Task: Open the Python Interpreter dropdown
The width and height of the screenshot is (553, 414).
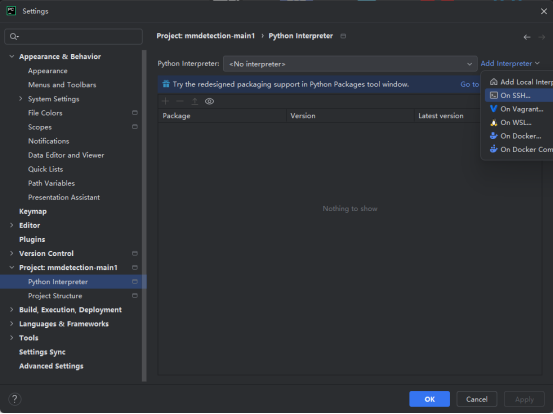Action: click(350, 64)
